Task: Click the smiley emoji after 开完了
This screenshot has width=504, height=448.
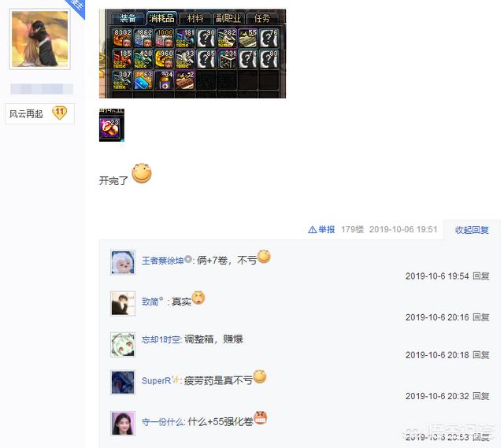Action: pyautogui.click(x=142, y=173)
